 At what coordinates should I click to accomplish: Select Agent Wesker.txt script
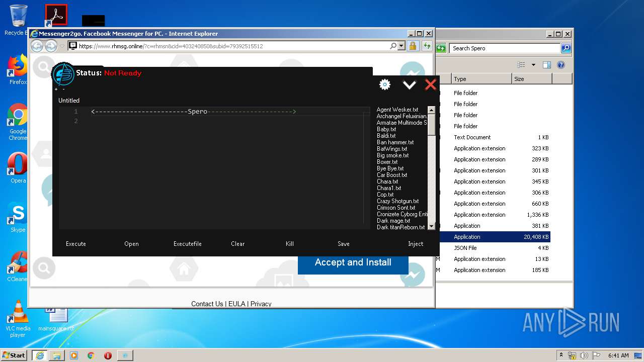point(397,110)
